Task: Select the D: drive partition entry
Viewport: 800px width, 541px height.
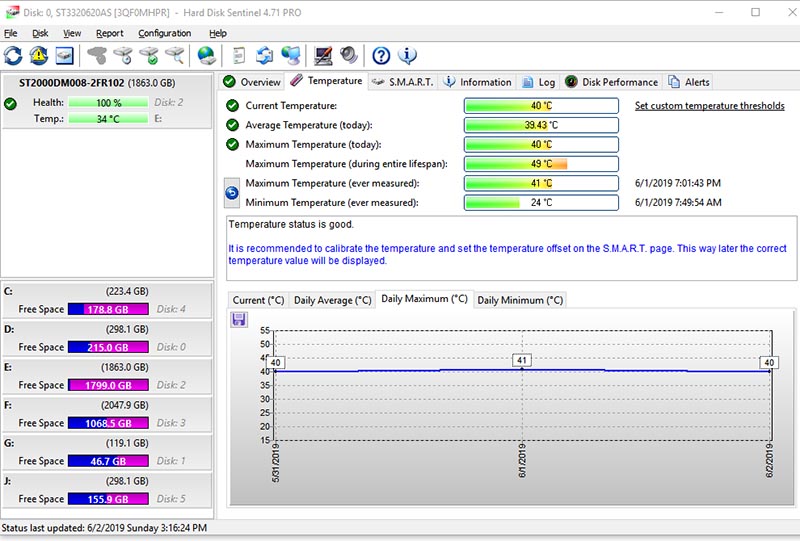Action: 107,338
